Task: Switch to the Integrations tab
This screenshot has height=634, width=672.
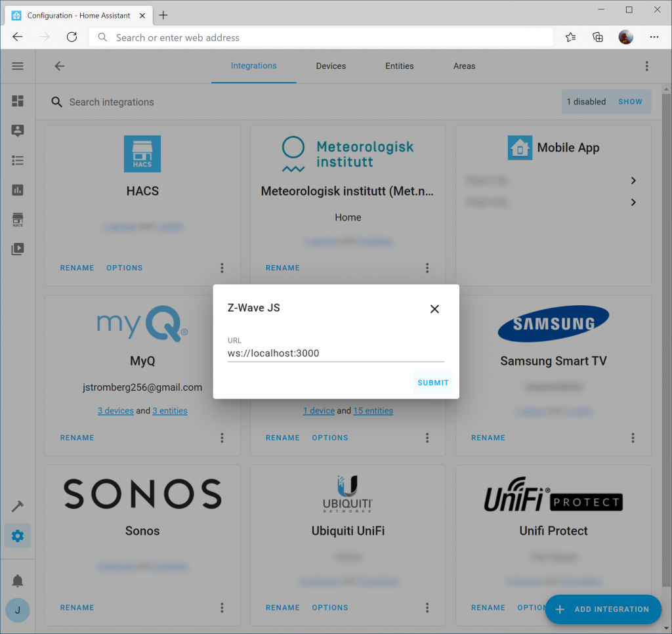Action: 254,66
